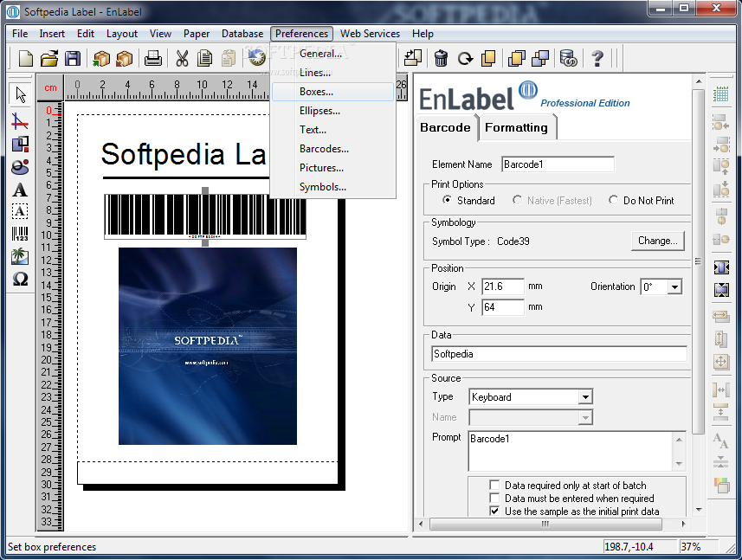Open the Orientation dropdown
Image resolution: width=742 pixels, height=560 pixels.
coord(674,286)
